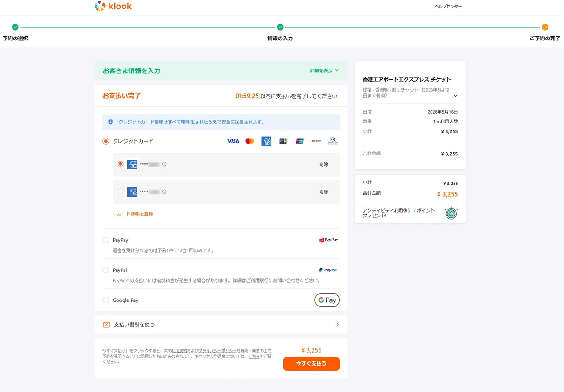The width and height of the screenshot is (564, 392).
Task: Click the ご予約の完了 step indicator
Action: pos(545,27)
